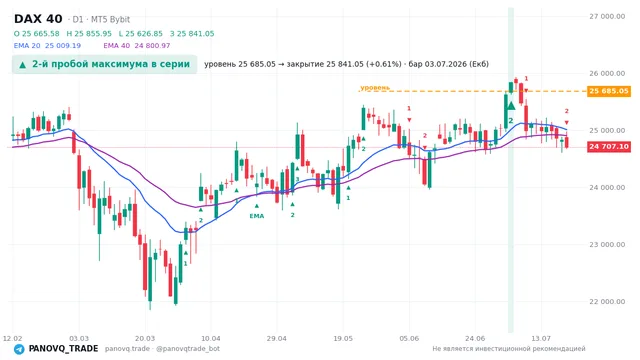
Task: Click the orange 25 685.05 level price tag
Action: (609, 91)
